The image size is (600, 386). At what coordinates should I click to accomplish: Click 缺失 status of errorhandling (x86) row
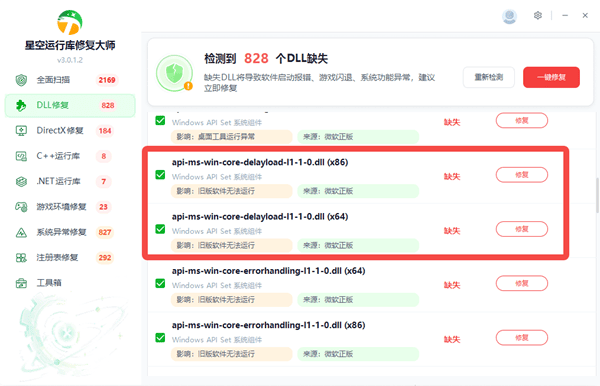pos(452,339)
